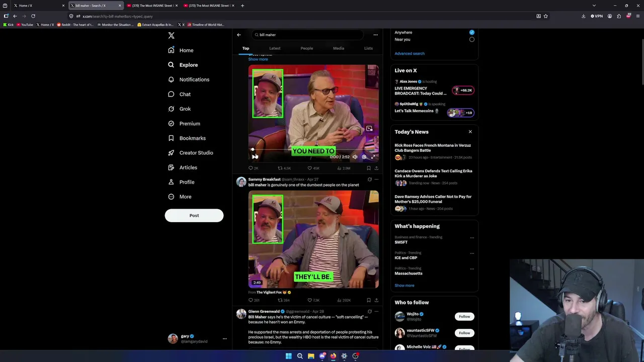644x362 pixels.
Task: Open more options on Glenn Greenwald post
Action: pos(376,312)
